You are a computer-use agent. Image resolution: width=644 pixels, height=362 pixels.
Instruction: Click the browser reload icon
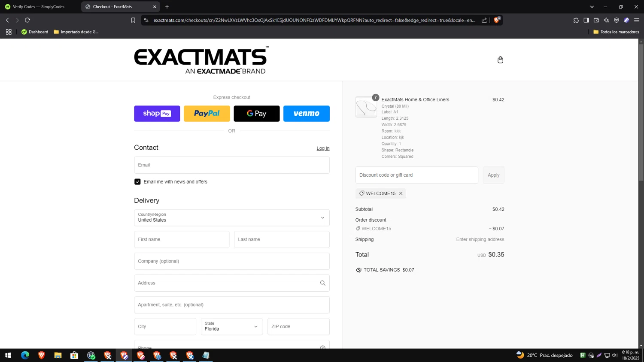(x=27, y=20)
